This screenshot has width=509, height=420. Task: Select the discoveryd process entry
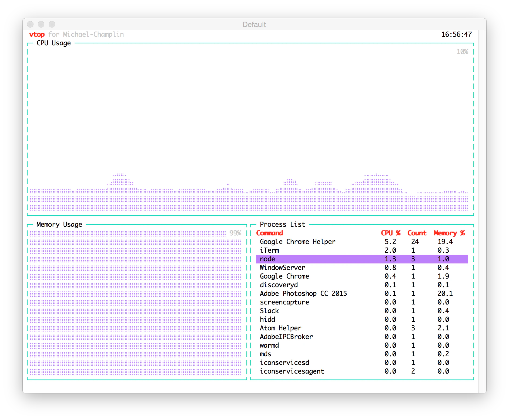pos(278,285)
